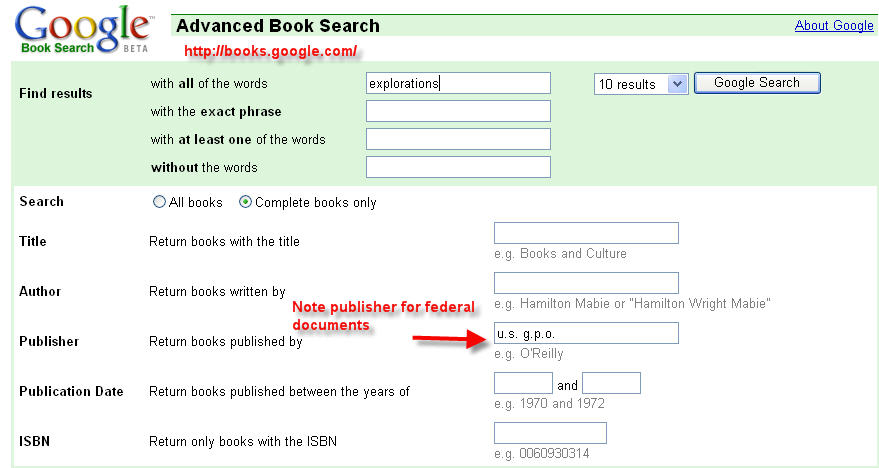Click the second publication year box after 'and'
This screenshot has width=879, height=468.
point(611,383)
